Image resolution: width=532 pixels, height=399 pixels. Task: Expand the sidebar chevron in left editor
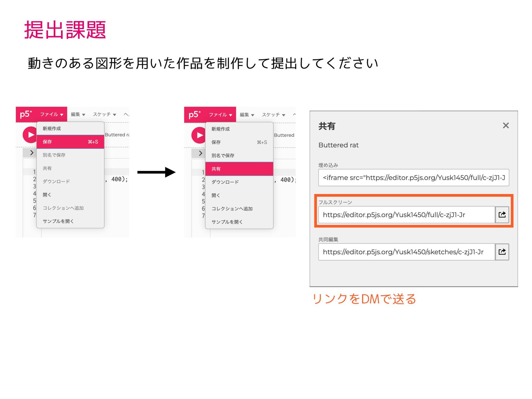point(31,153)
